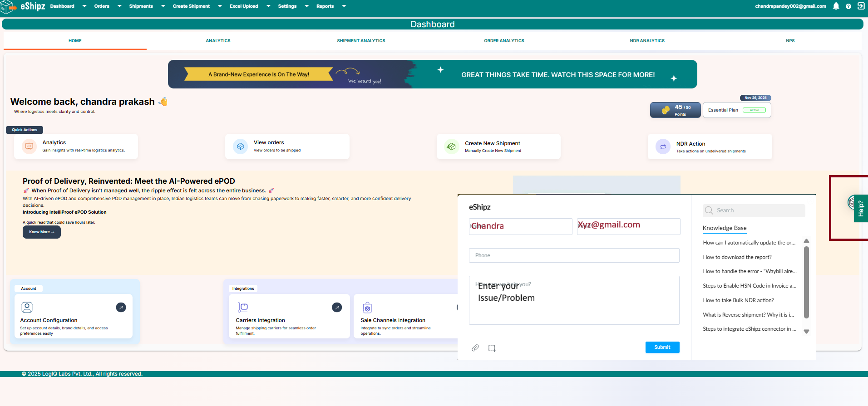868x406 pixels.
Task: Click the Phone input field
Action: coord(574,255)
